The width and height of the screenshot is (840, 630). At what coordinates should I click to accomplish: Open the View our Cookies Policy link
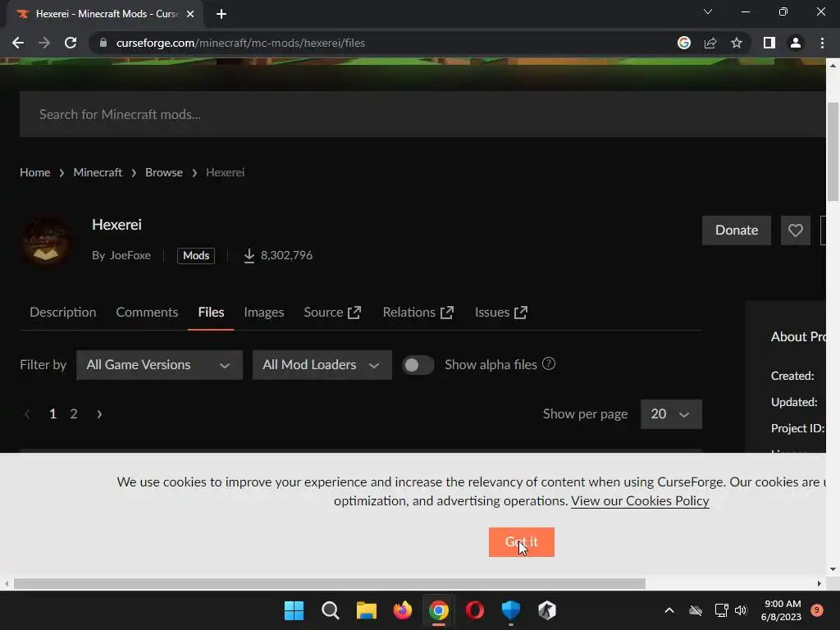pyautogui.click(x=640, y=501)
